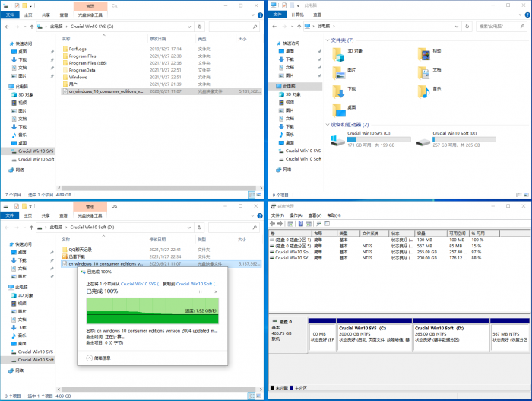Image resolution: width=532 pixels, height=401 pixels.
Task: Open the 迅雷下载 folder in D: window
Action: (x=80, y=256)
